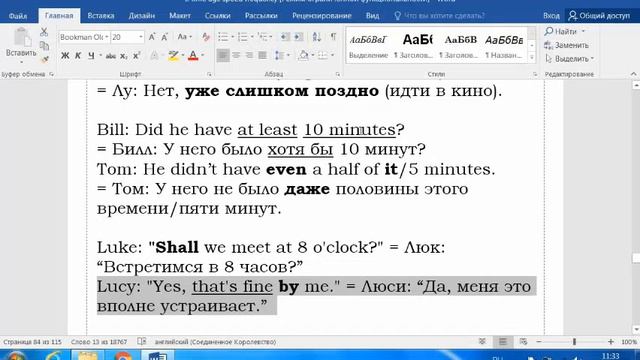640x360 pixels.
Task: Apply the Выделение style
Action: pyautogui.click(x=368, y=45)
